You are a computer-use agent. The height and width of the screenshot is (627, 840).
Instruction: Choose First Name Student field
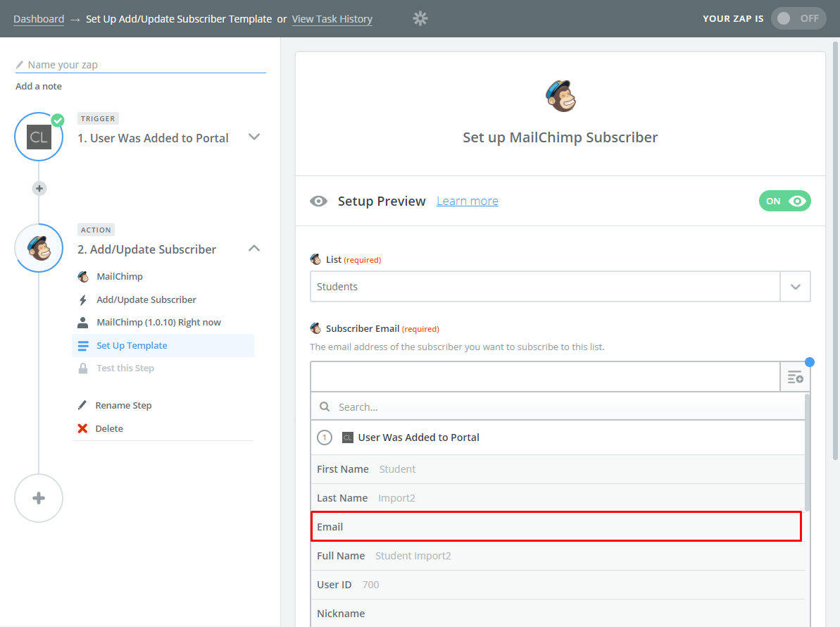558,469
